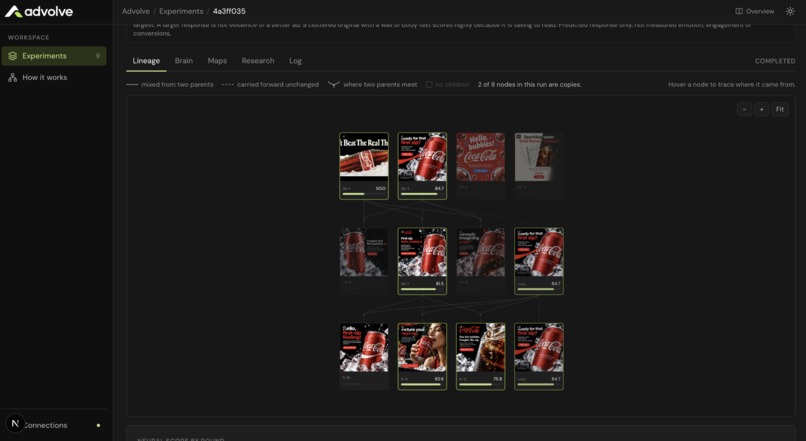Navigate to Experiments via breadcrumb
Viewport: 806px width, 441px height.
click(x=181, y=11)
